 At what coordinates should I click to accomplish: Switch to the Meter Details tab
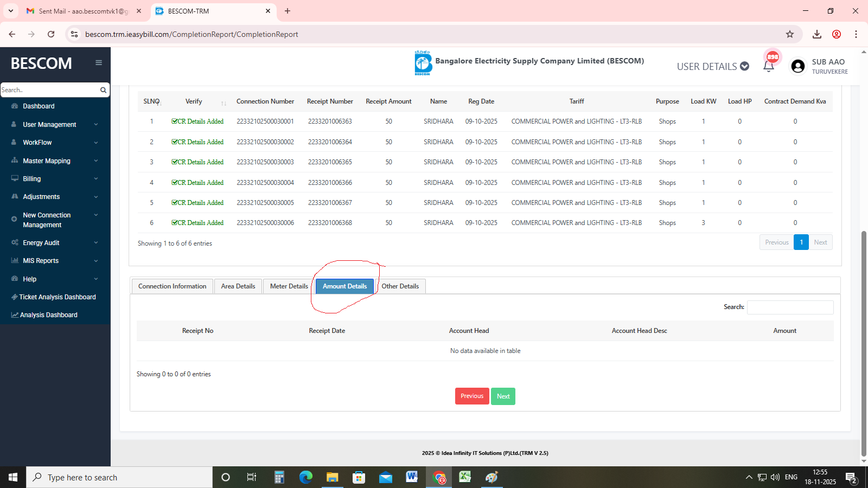[x=289, y=286]
